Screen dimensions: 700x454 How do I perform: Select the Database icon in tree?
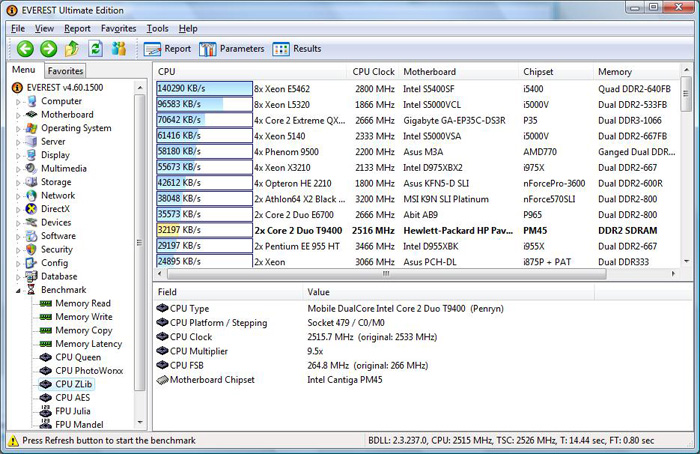[x=31, y=276]
